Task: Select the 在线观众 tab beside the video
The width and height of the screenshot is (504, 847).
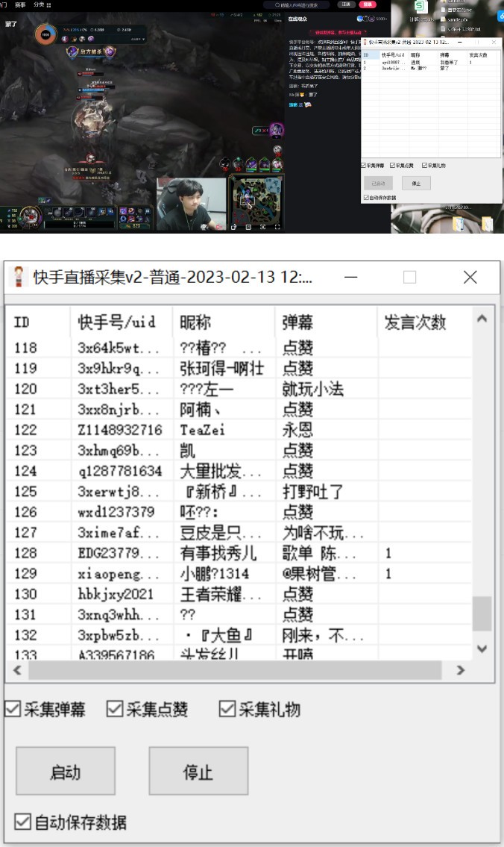Action: (297, 19)
